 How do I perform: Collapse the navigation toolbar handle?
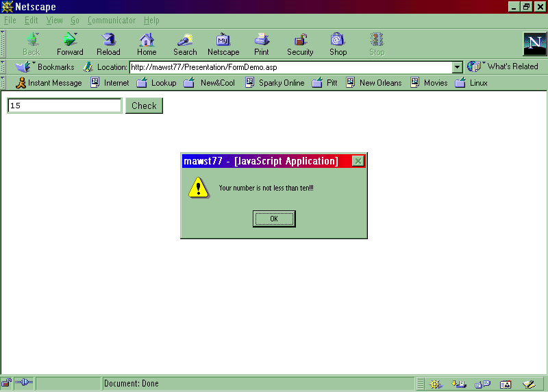click(x=3, y=43)
